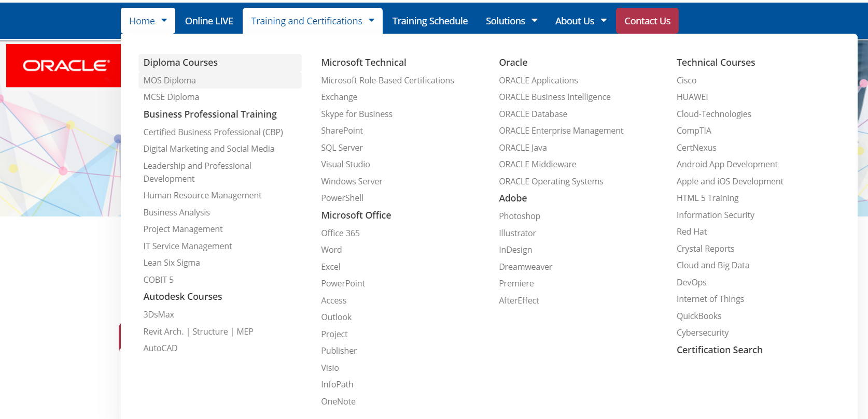Open the AutoCAD course link
The width and height of the screenshot is (868, 419).
tap(160, 348)
